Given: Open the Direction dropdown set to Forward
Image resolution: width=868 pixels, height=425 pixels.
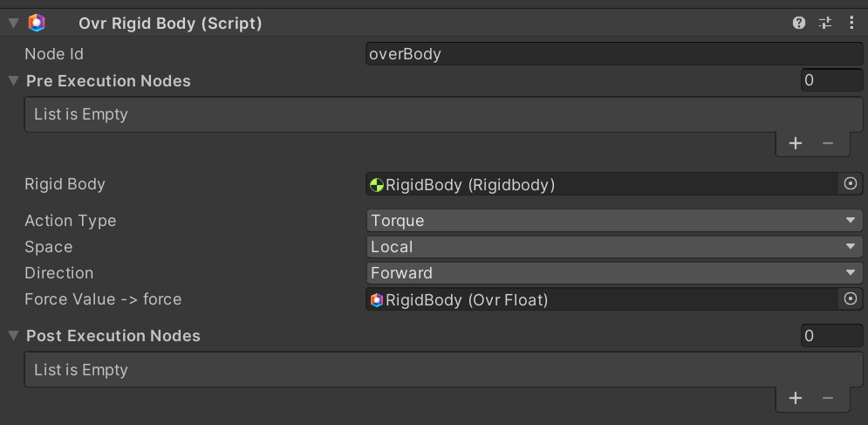Looking at the screenshot, I should click(615, 273).
